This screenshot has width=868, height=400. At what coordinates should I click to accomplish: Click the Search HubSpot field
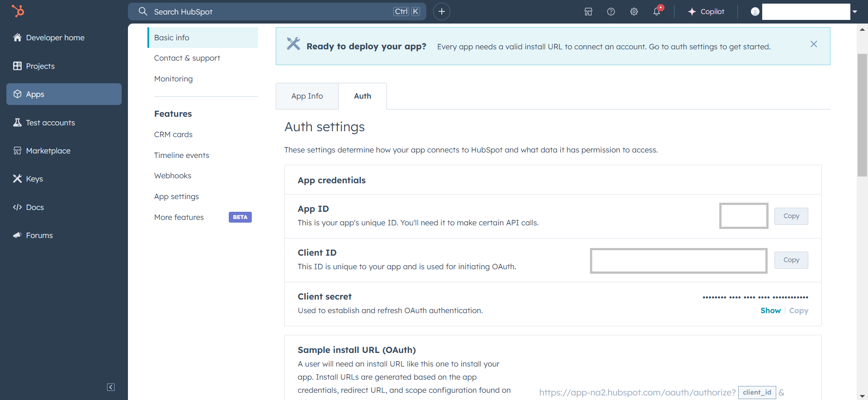[x=277, y=12]
